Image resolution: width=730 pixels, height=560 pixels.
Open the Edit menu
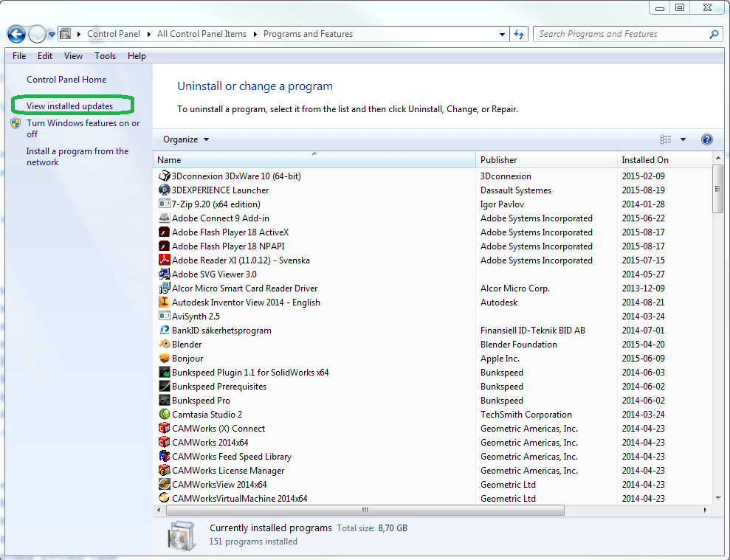45,56
